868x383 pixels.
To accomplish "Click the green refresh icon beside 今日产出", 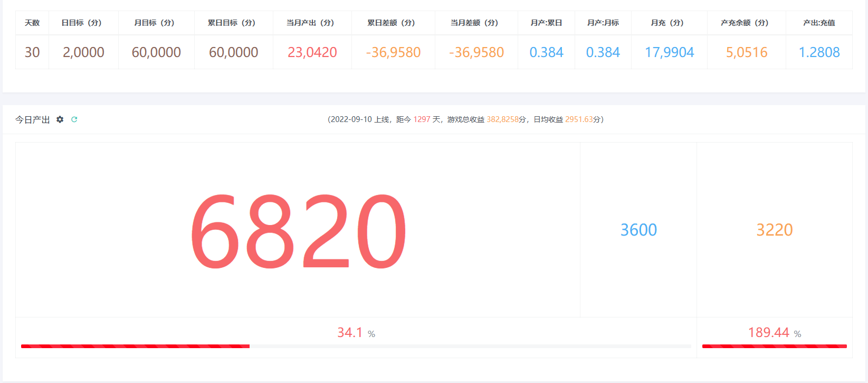I will click(74, 119).
